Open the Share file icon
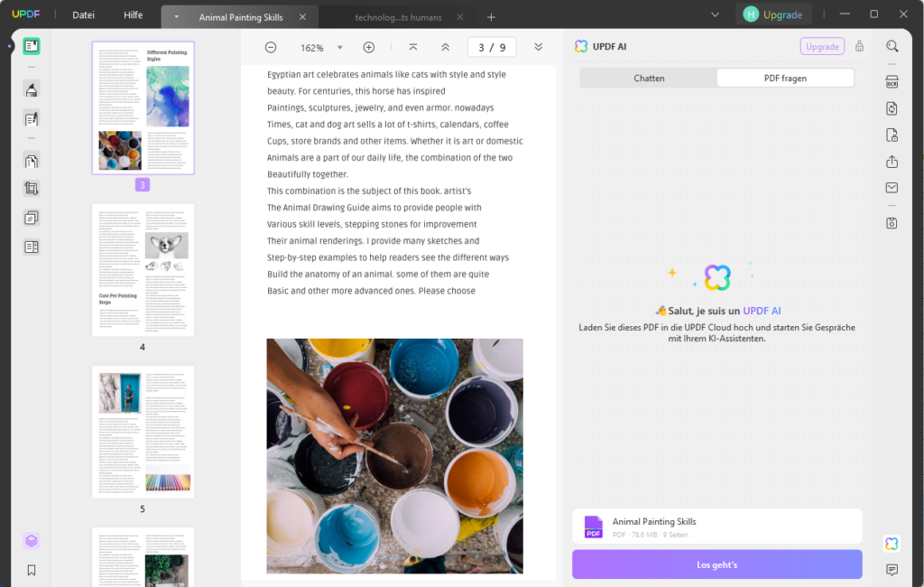924x587 pixels. point(892,162)
